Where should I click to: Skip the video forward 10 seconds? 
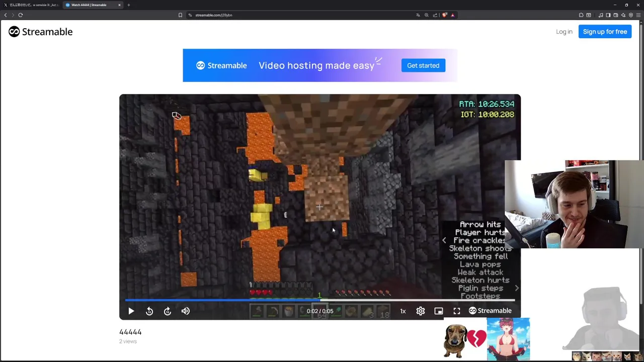click(x=168, y=311)
